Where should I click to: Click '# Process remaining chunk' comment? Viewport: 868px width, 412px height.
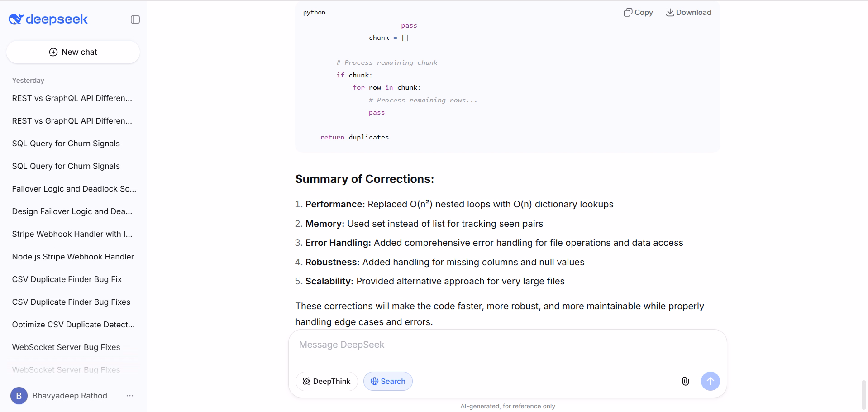pos(386,62)
